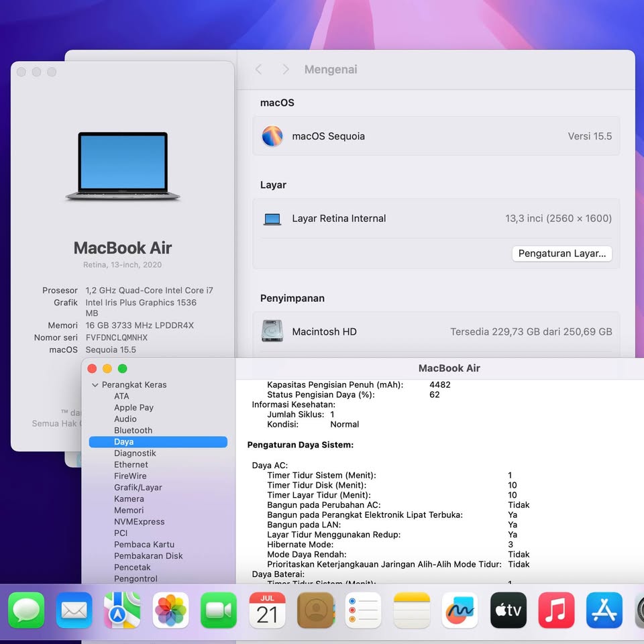Image resolution: width=644 pixels, height=644 pixels.
Task: Open Messages from the Dock
Action: pos(26,610)
